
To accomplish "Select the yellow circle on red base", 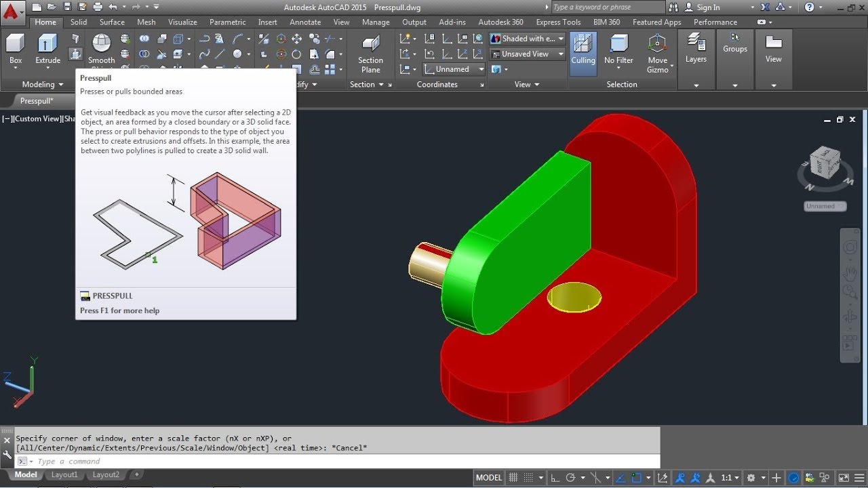I will [x=574, y=297].
